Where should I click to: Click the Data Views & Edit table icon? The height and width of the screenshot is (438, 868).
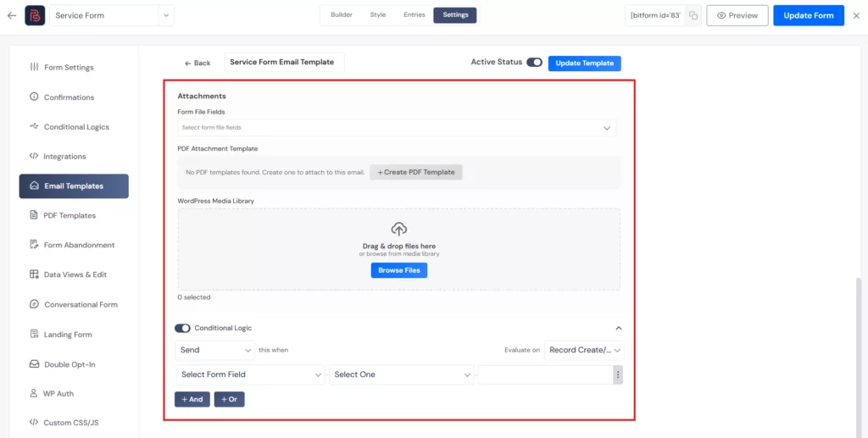(34, 274)
